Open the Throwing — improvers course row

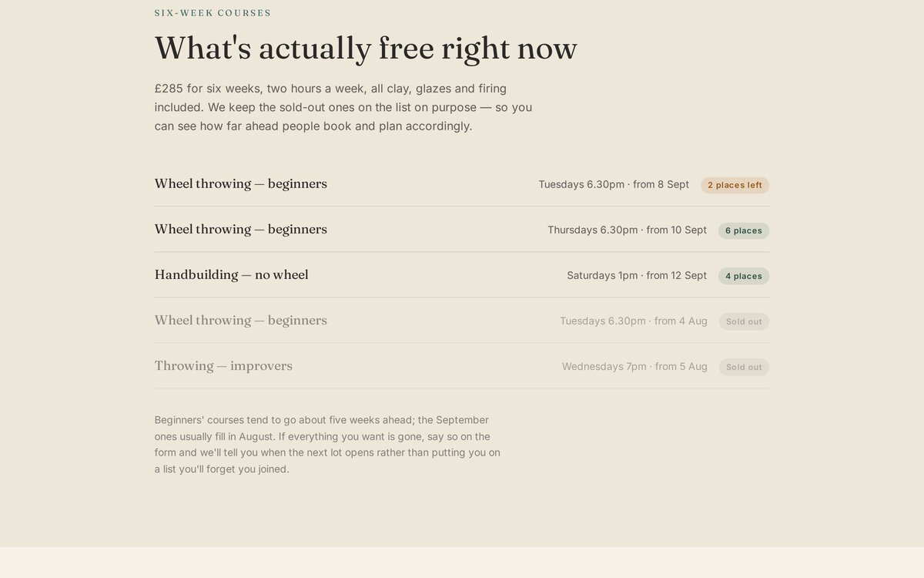(461, 366)
